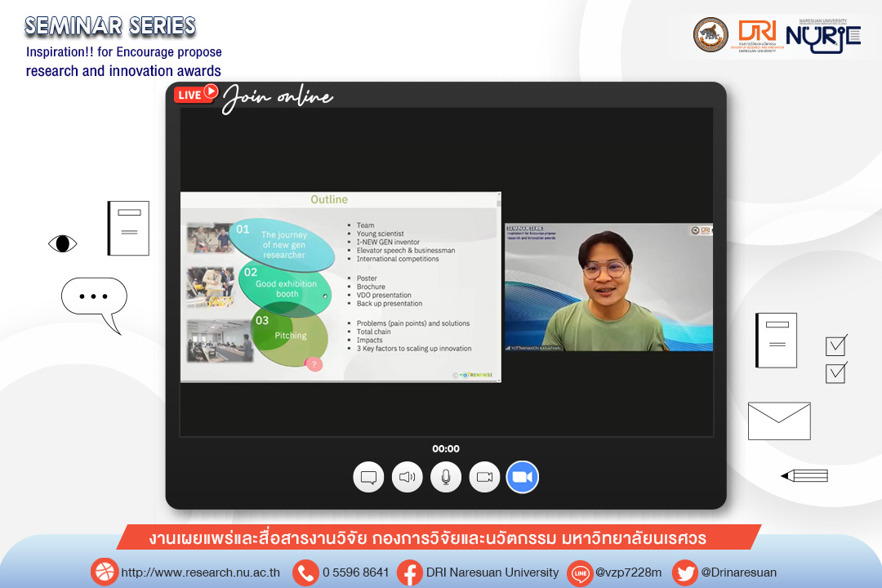Screen dimensions: 882x588
Task: Click the orange DRI logo
Action: 757,35
